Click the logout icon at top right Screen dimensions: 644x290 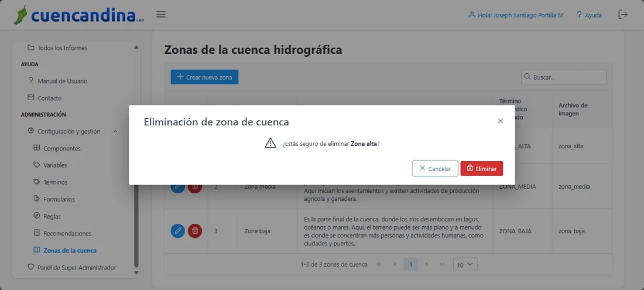pyautogui.click(x=623, y=15)
